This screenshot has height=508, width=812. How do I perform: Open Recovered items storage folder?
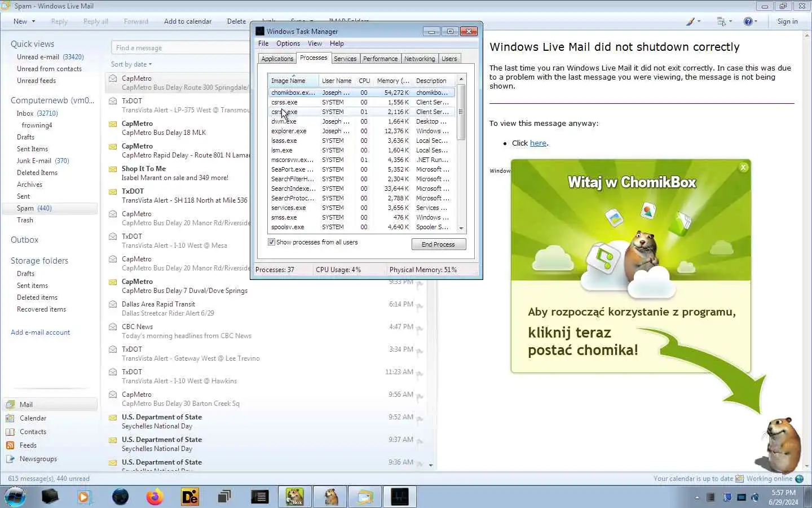pos(41,309)
